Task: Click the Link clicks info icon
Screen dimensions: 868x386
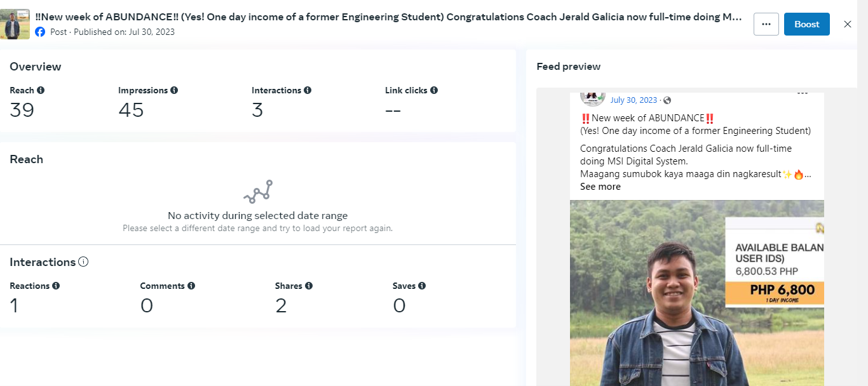Action: click(x=434, y=91)
